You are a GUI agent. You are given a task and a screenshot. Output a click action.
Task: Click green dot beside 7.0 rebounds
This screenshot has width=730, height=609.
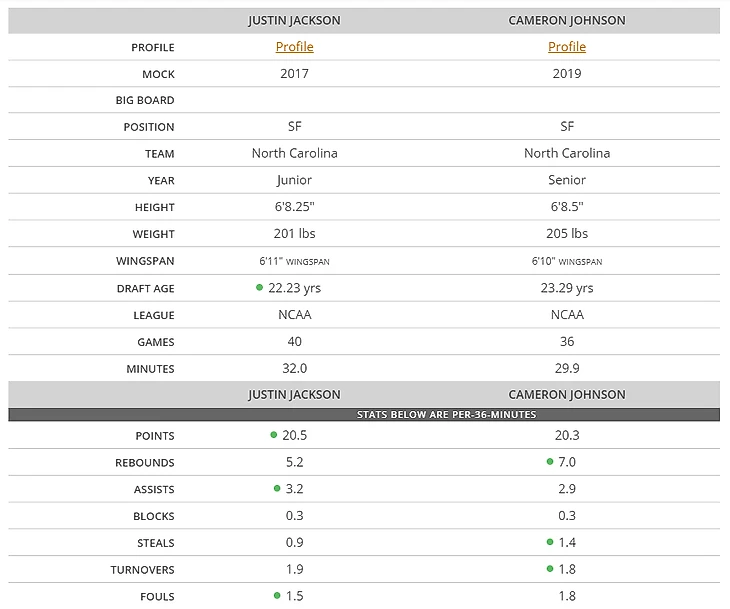coord(549,462)
